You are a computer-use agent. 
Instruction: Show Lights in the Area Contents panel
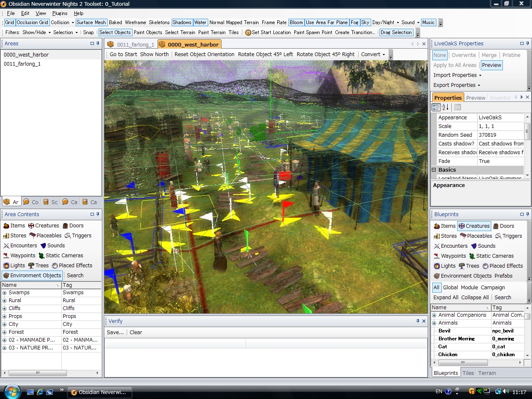click(x=14, y=266)
